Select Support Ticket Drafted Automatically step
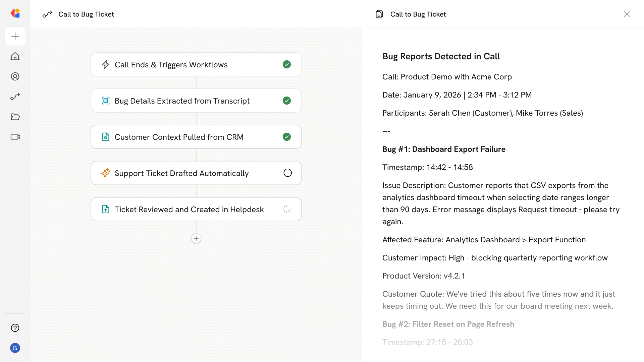The image size is (644, 362). point(181,173)
